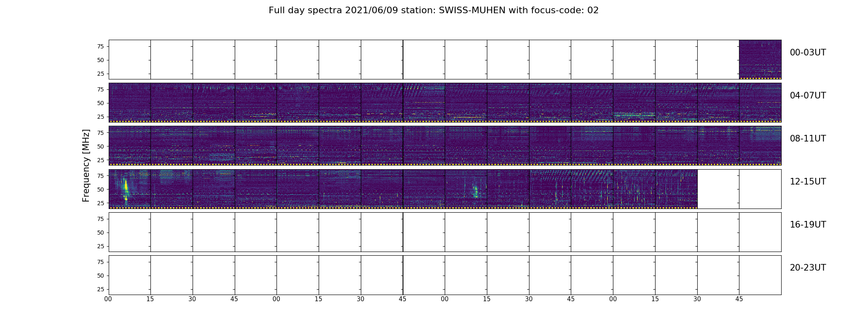Click the 50 tick of the 04-07UT row

(x=100, y=103)
